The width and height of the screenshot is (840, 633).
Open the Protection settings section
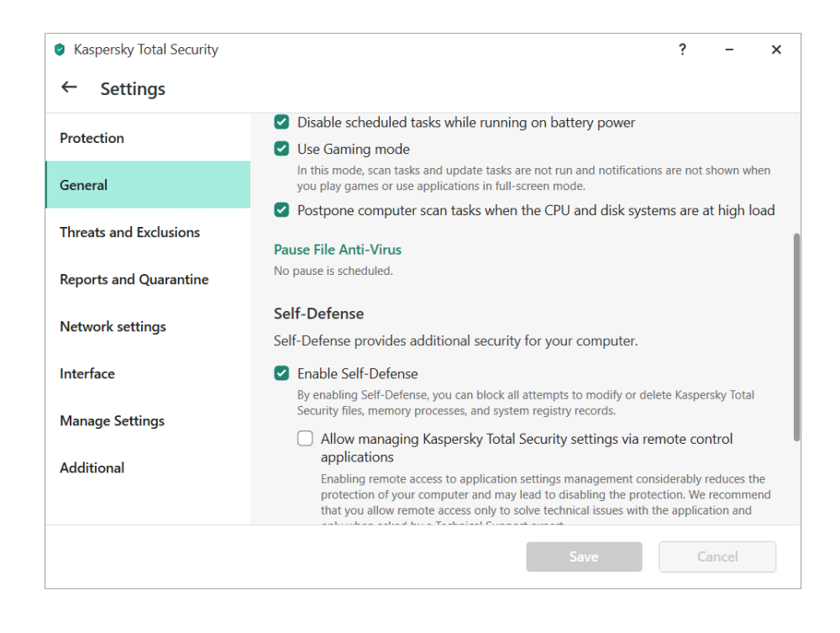tap(92, 138)
